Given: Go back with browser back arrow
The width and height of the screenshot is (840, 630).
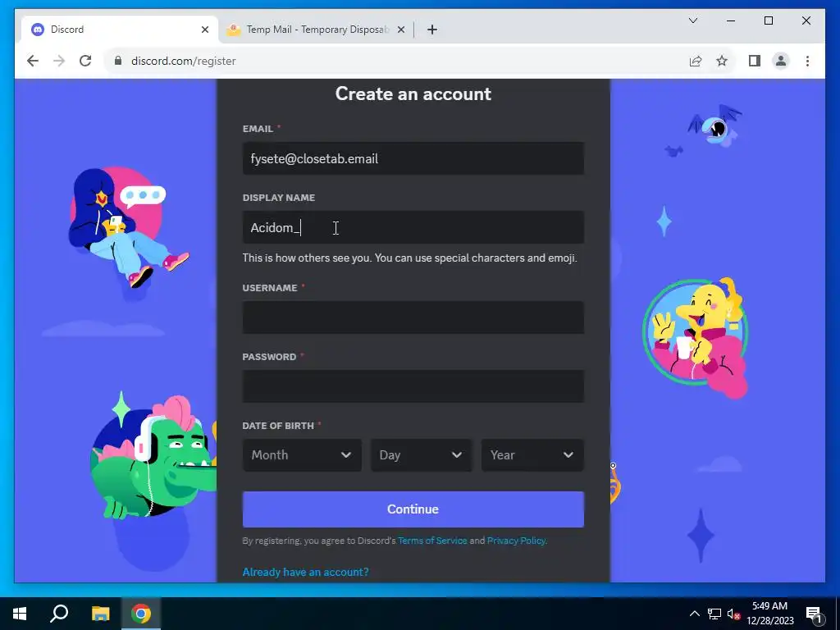Looking at the screenshot, I should click(x=33, y=61).
